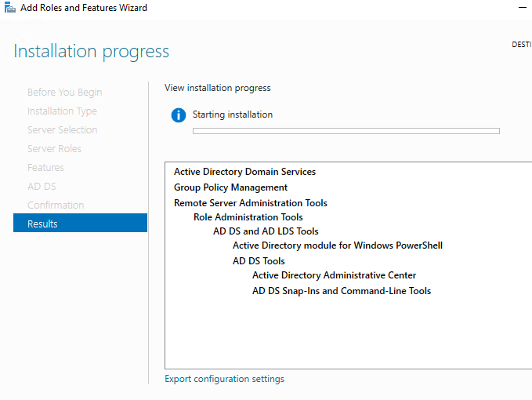Click View installation progress heading
The image size is (532, 400).
(x=218, y=88)
